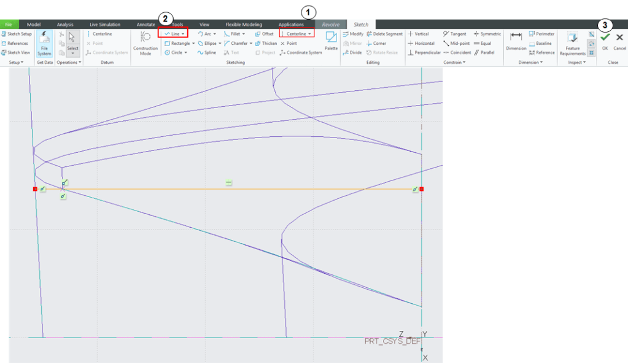The image size is (628, 364).
Task: Choose the Offset tool
Action: click(265, 34)
